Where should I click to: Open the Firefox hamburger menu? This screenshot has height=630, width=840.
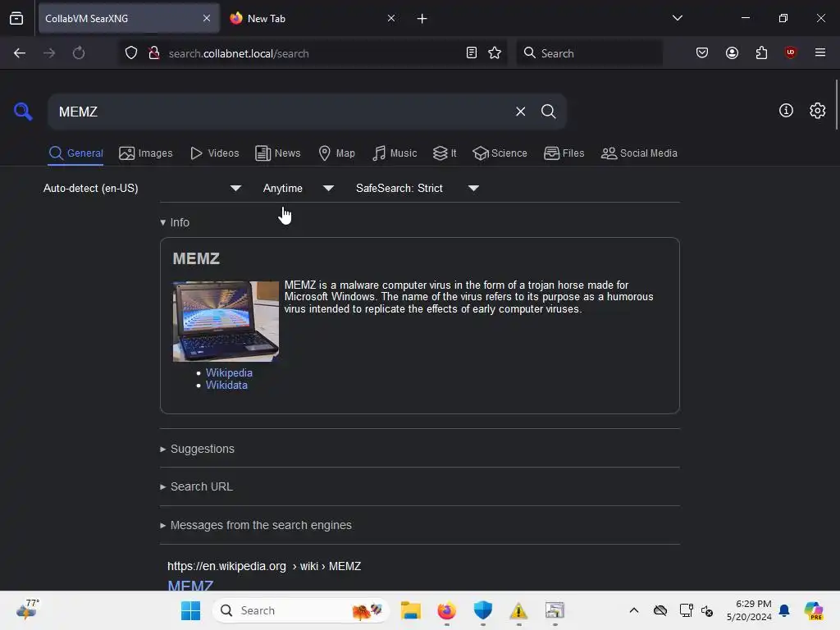[819, 52]
